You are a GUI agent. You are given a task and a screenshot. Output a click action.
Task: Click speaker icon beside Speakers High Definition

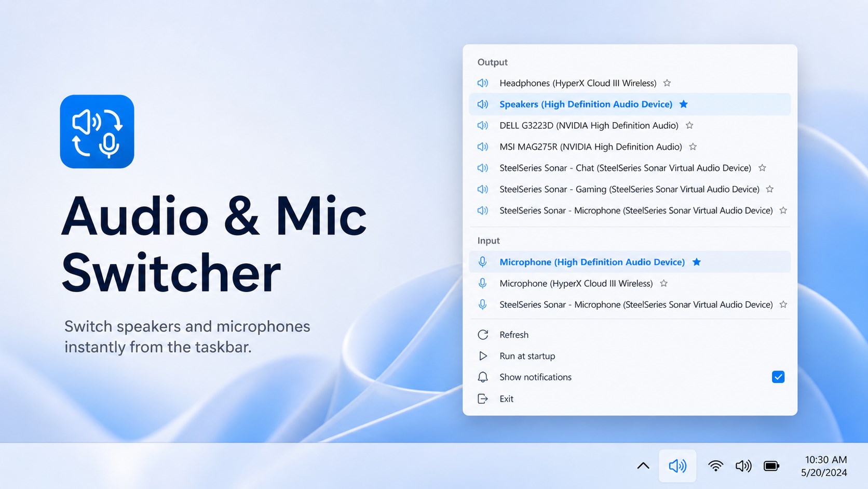(483, 104)
